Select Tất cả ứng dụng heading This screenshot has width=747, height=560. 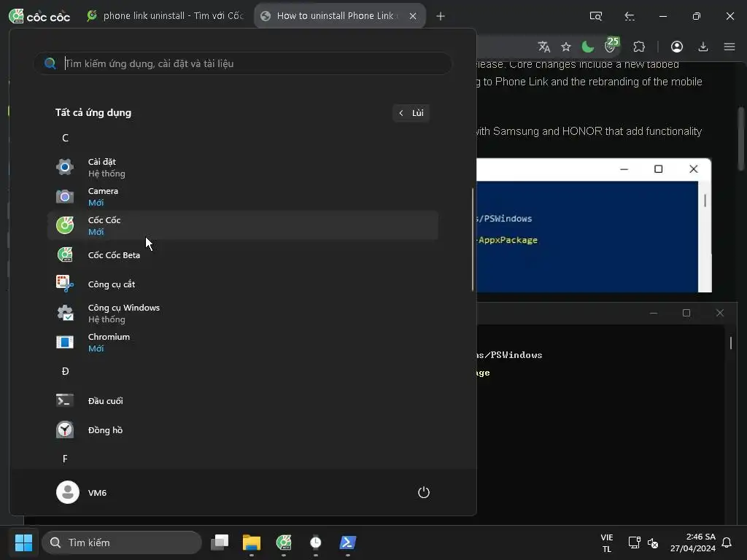pyautogui.click(x=93, y=112)
